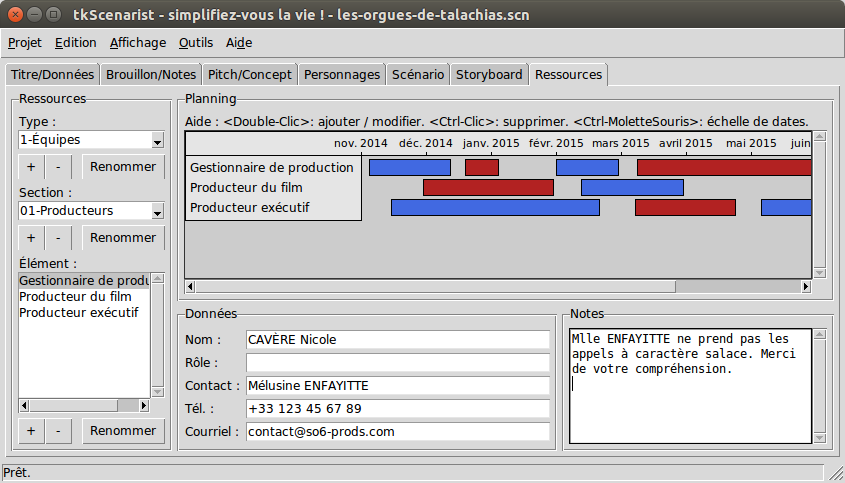Screen dimensions: 845x483
Task: Click the plus button under Section dropdown
Action: coord(30,238)
